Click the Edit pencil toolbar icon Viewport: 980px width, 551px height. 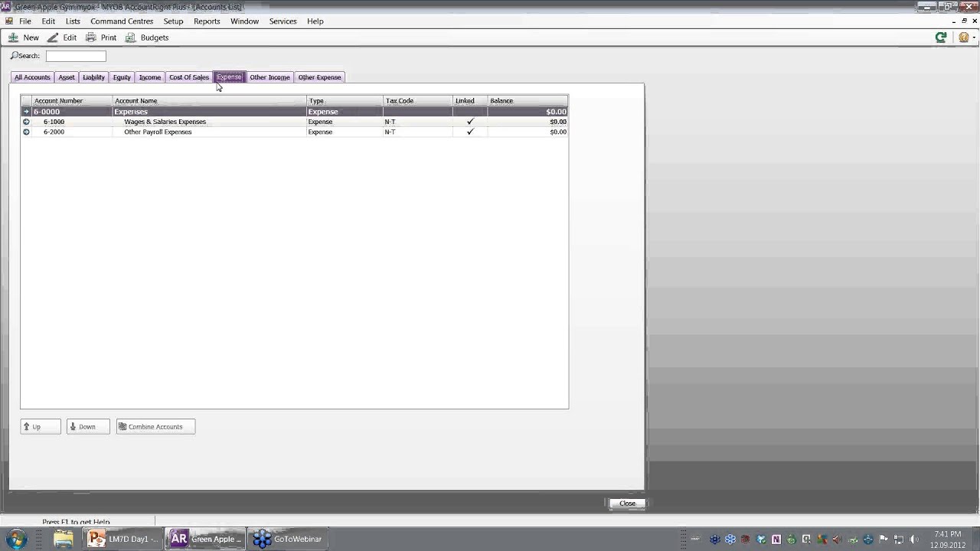coord(52,37)
